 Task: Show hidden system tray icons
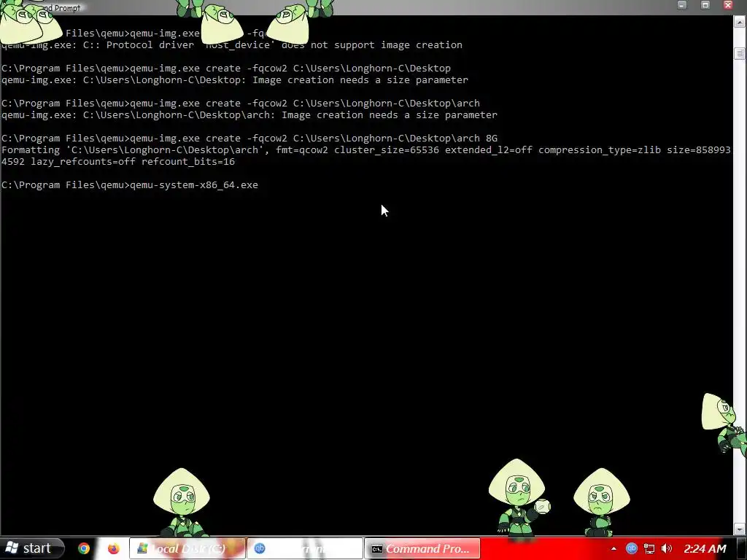[614, 548]
